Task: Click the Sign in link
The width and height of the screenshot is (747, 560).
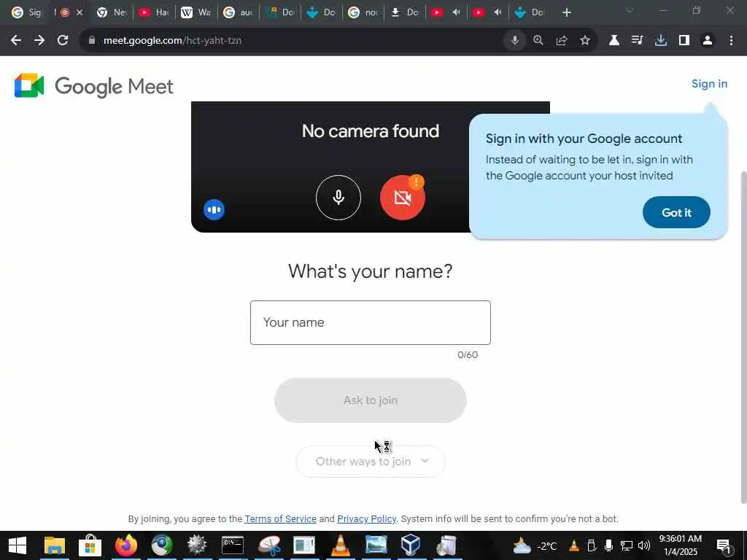Action: (x=709, y=84)
